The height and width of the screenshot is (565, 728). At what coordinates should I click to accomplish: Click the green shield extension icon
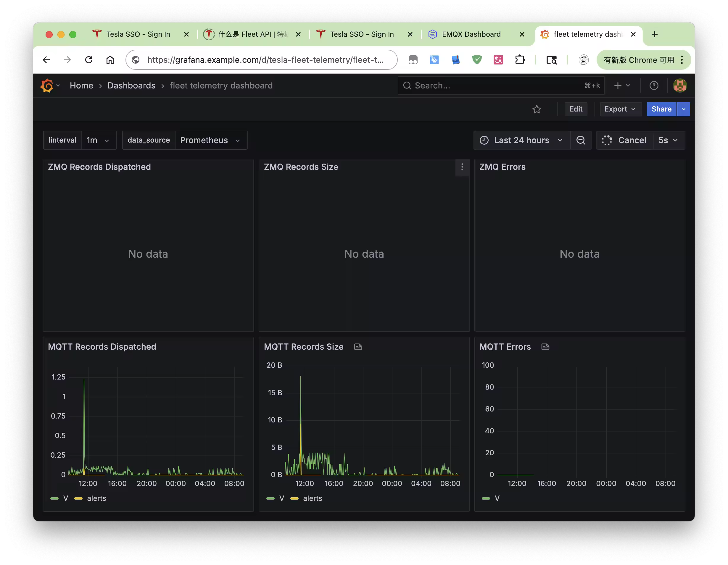tap(477, 60)
